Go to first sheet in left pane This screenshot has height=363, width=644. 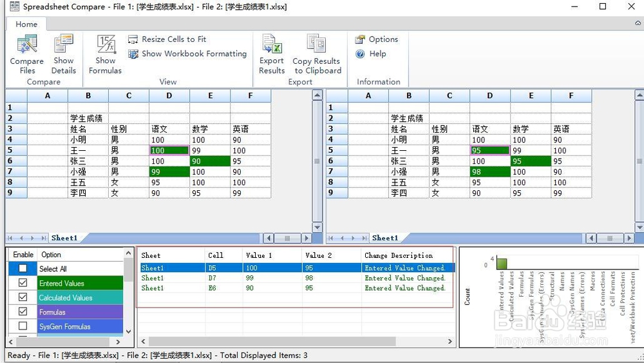(10, 238)
